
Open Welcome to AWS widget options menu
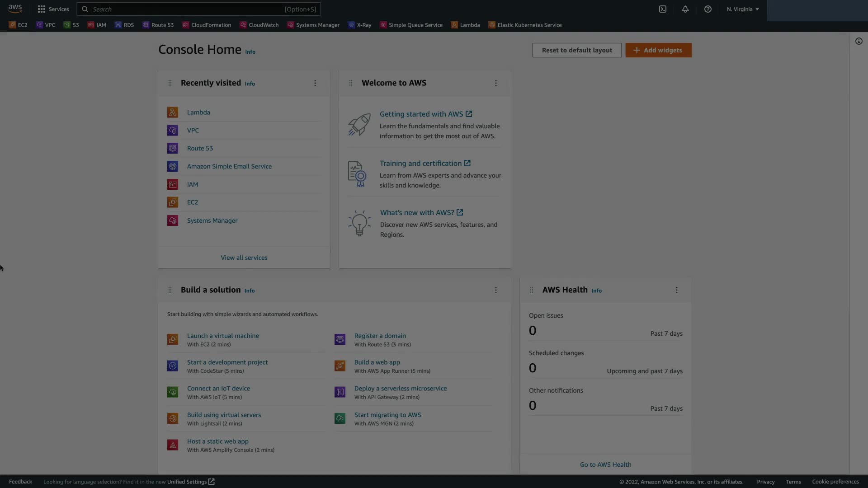pyautogui.click(x=496, y=83)
